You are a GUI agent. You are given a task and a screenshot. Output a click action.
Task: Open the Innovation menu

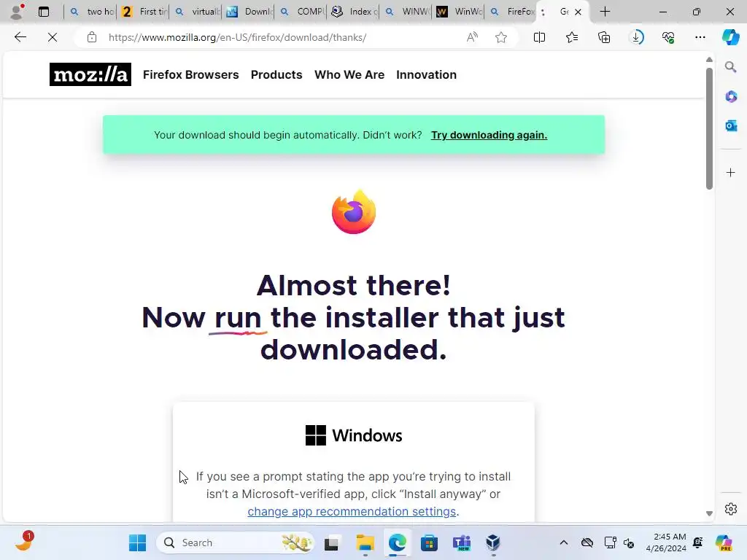[426, 75]
